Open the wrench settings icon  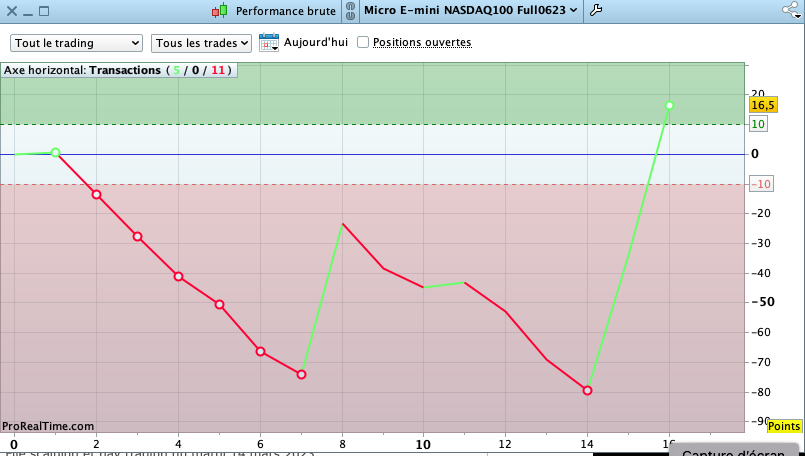(596, 10)
